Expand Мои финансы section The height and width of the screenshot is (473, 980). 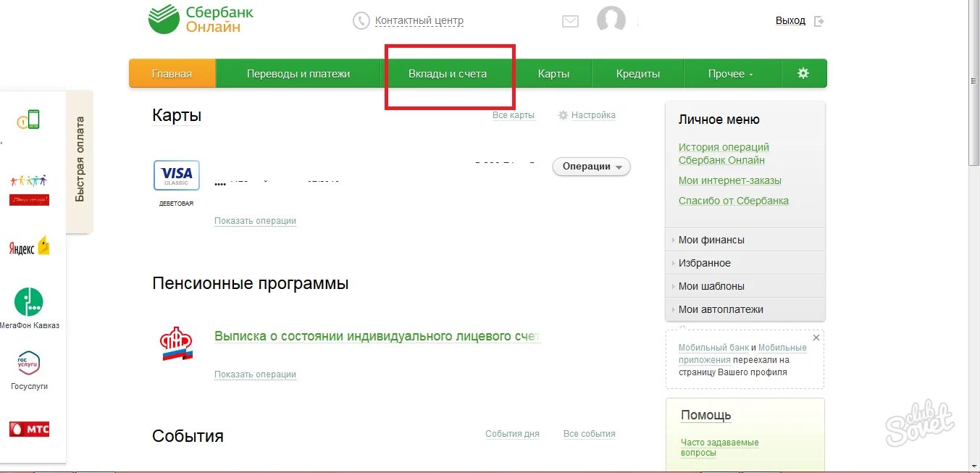click(745, 240)
